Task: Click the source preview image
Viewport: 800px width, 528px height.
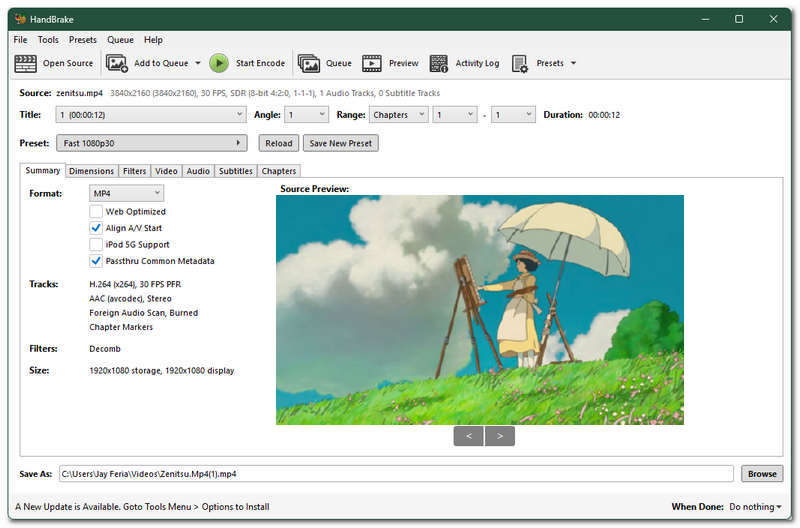Action: pos(480,310)
